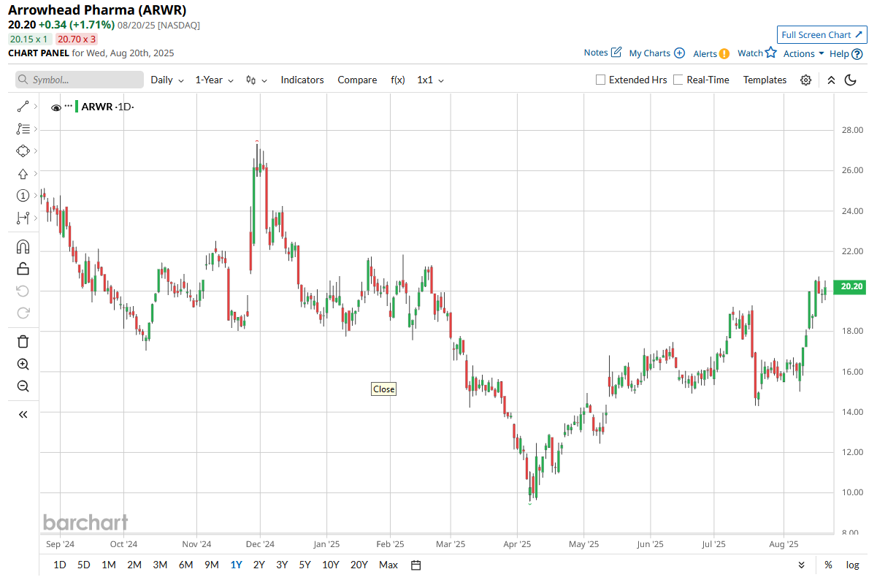Open Full Screen Chart
The image size is (877, 588).
click(x=822, y=34)
